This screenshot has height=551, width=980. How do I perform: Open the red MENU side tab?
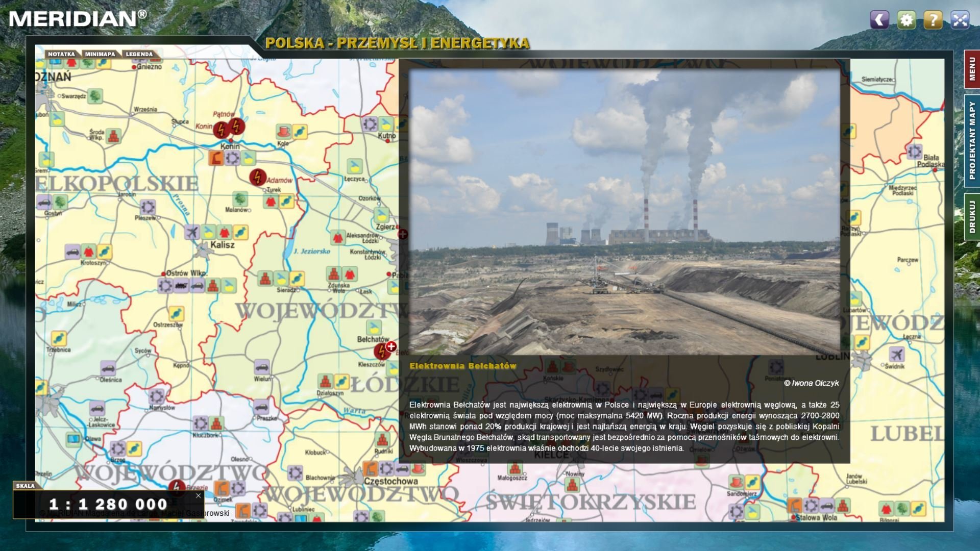point(972,69)
